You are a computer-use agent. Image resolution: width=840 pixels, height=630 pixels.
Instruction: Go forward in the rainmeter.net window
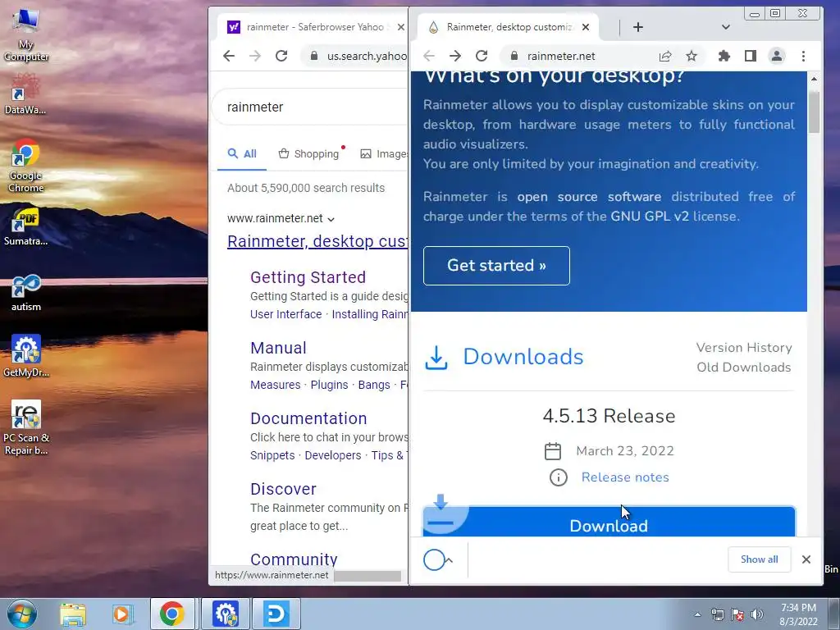click(x=454, y=56)
